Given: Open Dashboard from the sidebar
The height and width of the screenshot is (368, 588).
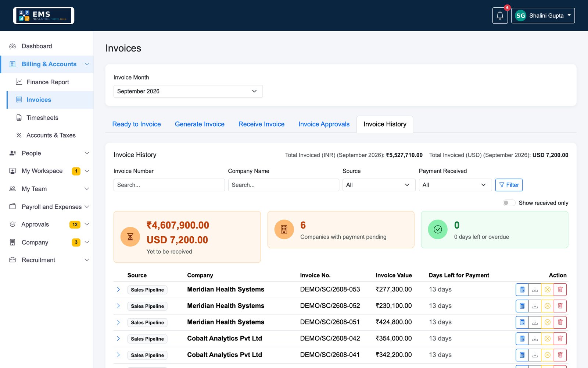Looking at the screenshot, I should [x=47, y=46].
